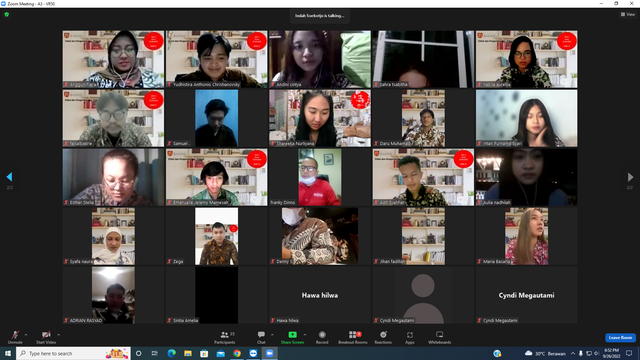The height and width of the screenshot is (360, 640).
Task: Click the green Share Screen button
Action: tap(292, 337)
